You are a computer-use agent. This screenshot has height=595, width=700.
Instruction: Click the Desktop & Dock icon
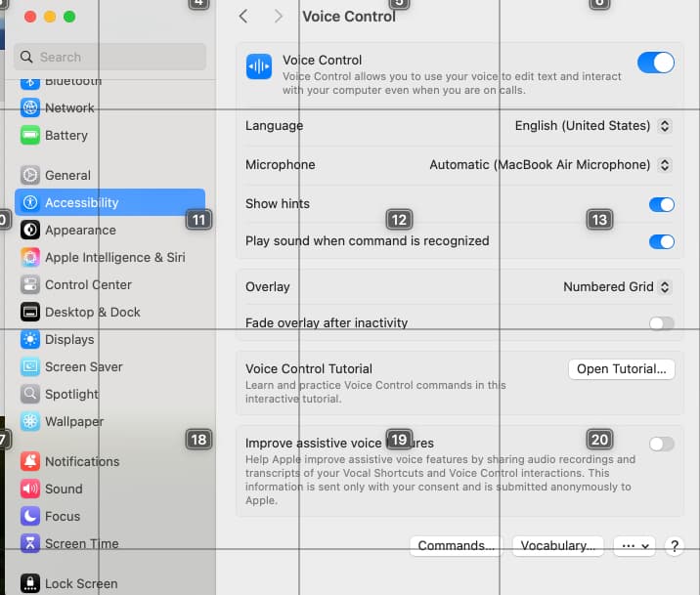[x=30, y=313]
